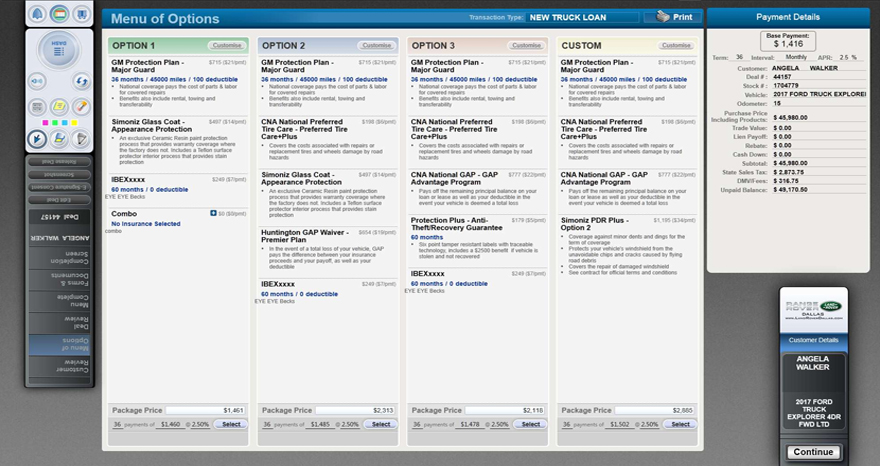This screenshot has height=466, width=880.
Task: Click the calendar icon in top toolbar
Action: coord(59,13)
